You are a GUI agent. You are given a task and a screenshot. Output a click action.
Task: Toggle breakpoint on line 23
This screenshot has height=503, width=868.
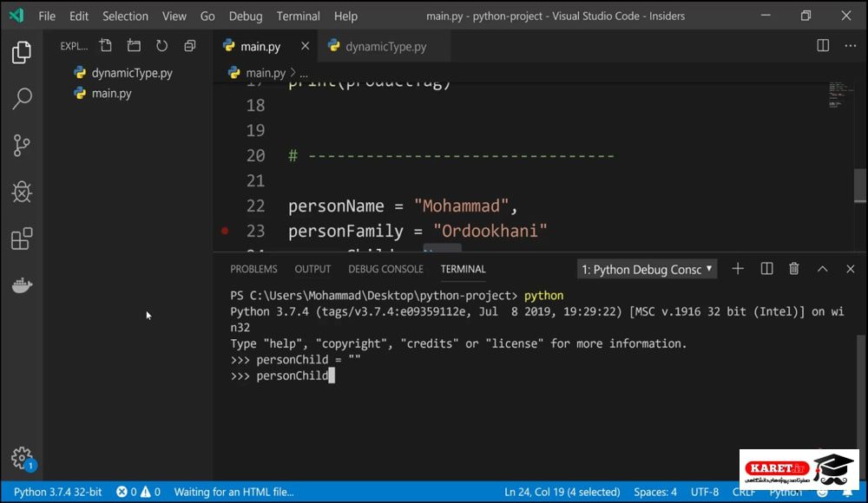click(x=225, y=231)
